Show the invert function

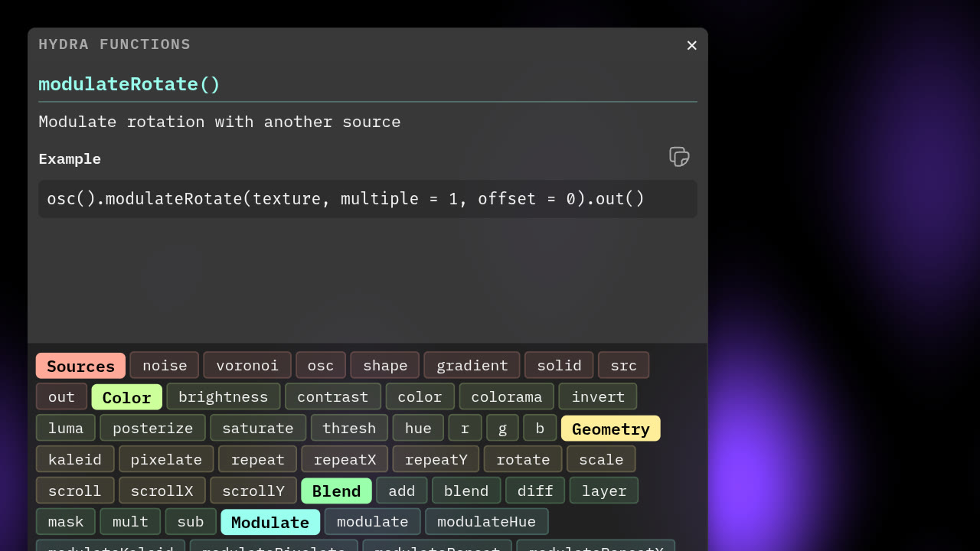pos(598,396)
